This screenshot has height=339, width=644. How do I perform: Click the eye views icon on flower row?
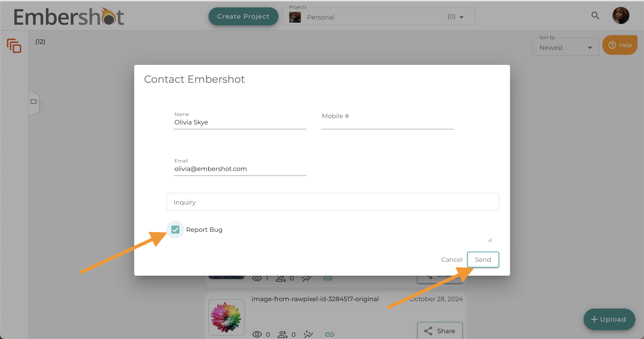click(257, 334)
